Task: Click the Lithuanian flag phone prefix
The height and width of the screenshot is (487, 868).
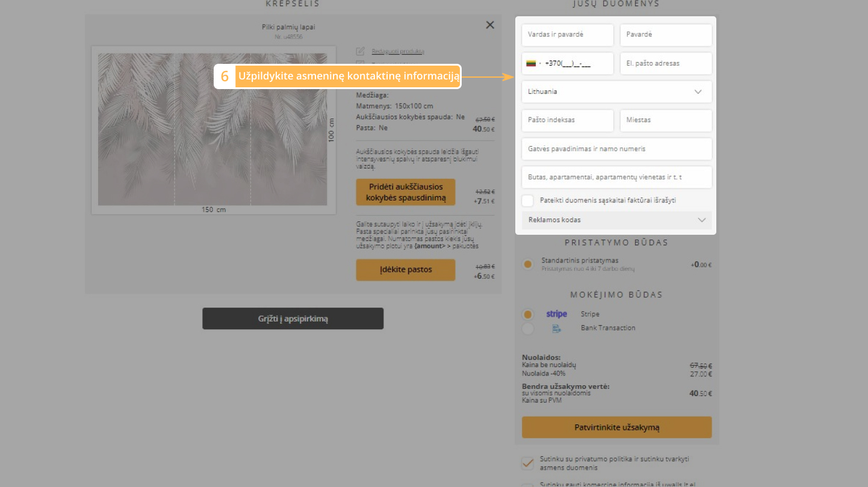Action: coord(532,63)
